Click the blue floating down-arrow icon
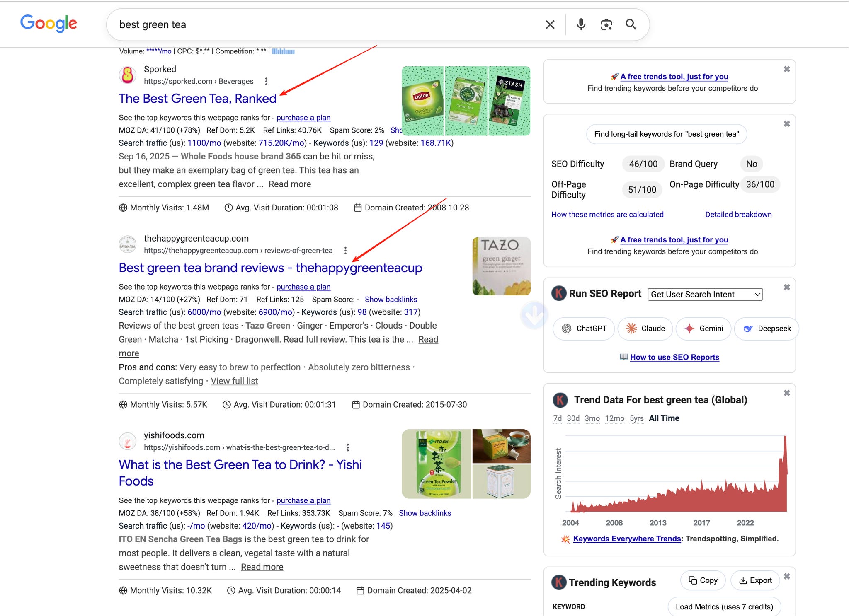Screen dimensions: 849x616 pos(534,316)
